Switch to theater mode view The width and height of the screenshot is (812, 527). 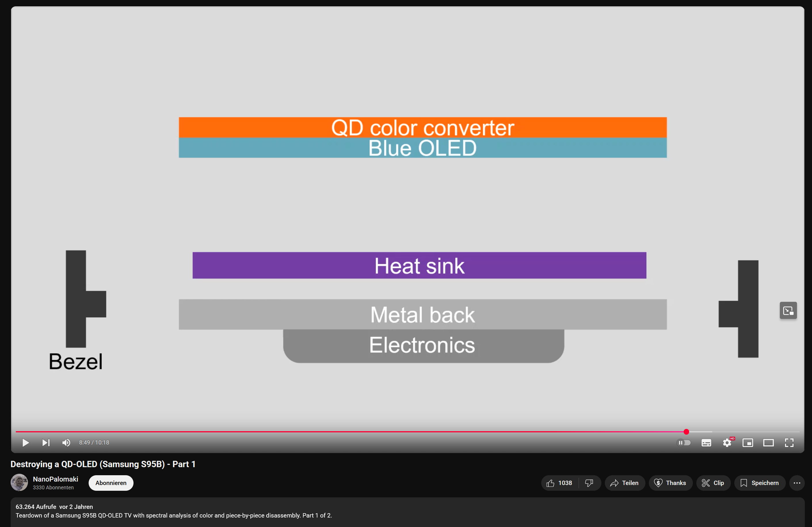[768, 443]
